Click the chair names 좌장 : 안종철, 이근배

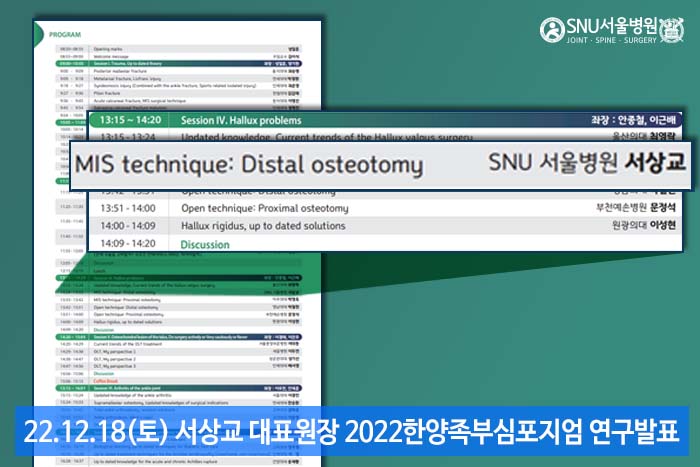point(633,120)
